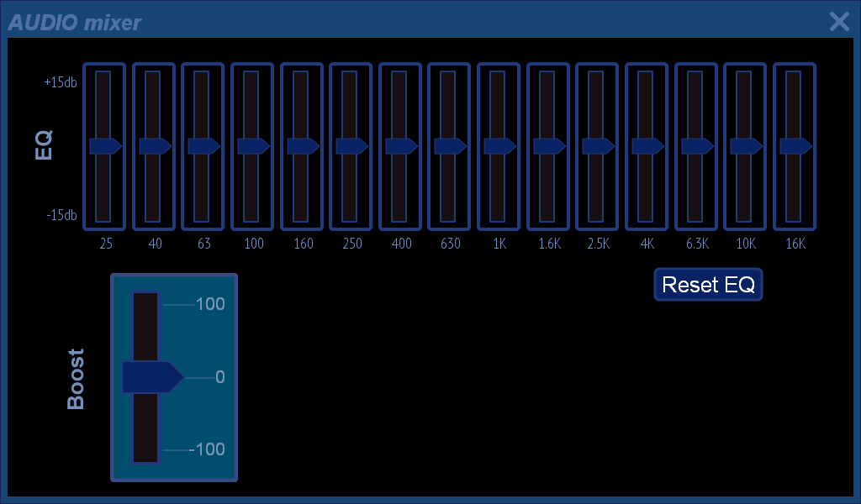Screen dimensions: 861x504
Task: Select the 160 Hz band slider thumb
Action: pyautogui.click(x=303, y=146)
